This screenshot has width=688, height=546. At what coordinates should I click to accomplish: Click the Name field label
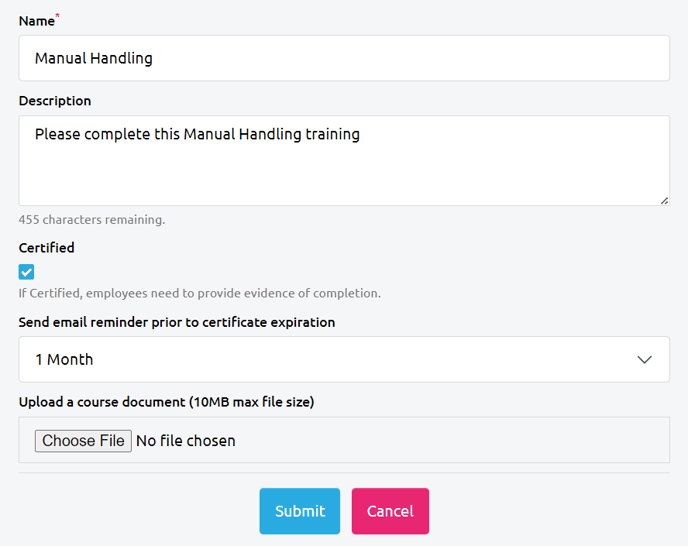36,21
